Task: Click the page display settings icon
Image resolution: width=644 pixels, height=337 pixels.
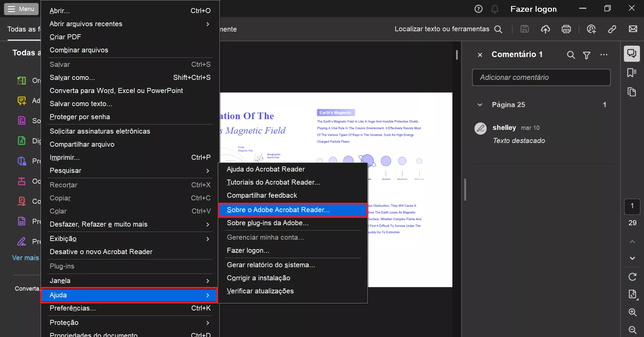Action: [x=632, y=294]
